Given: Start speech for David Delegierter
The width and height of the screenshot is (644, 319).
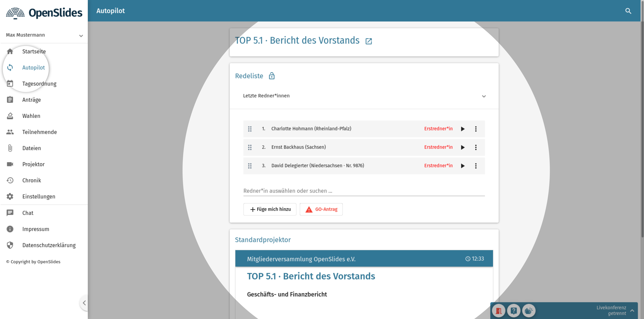Looking at the screenshot, I should (x=463, y=166).
